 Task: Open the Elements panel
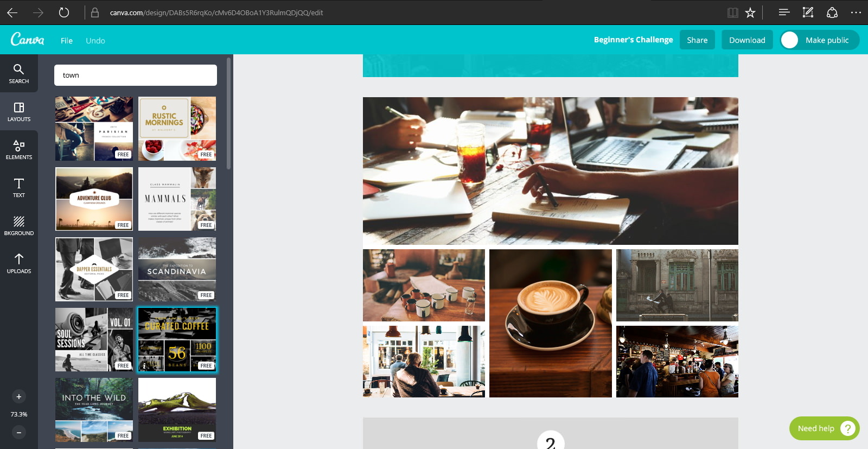click(18, 149)
